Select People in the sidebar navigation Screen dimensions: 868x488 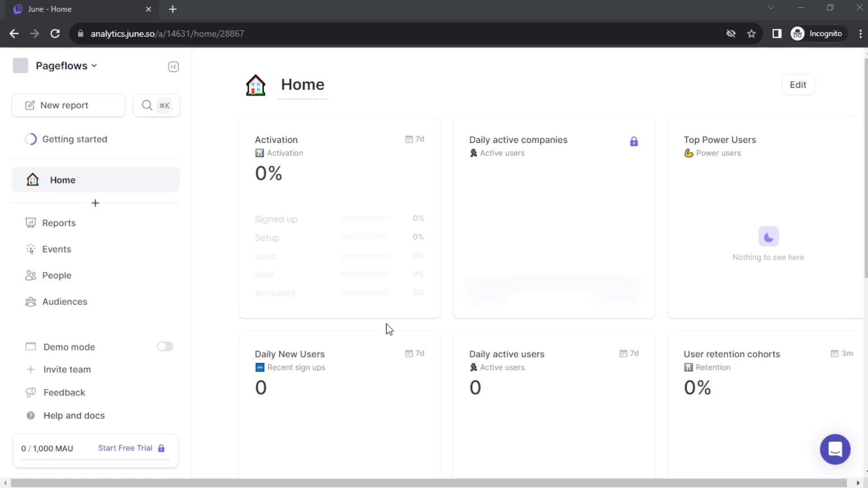pos(57,275)
